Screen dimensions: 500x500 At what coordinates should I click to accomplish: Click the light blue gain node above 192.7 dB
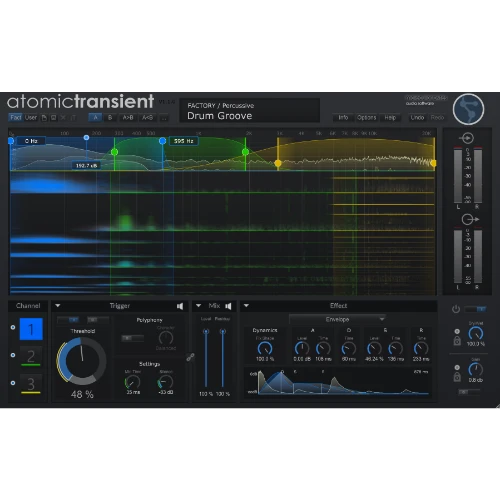pyautogui.click(x=86, y=137)
